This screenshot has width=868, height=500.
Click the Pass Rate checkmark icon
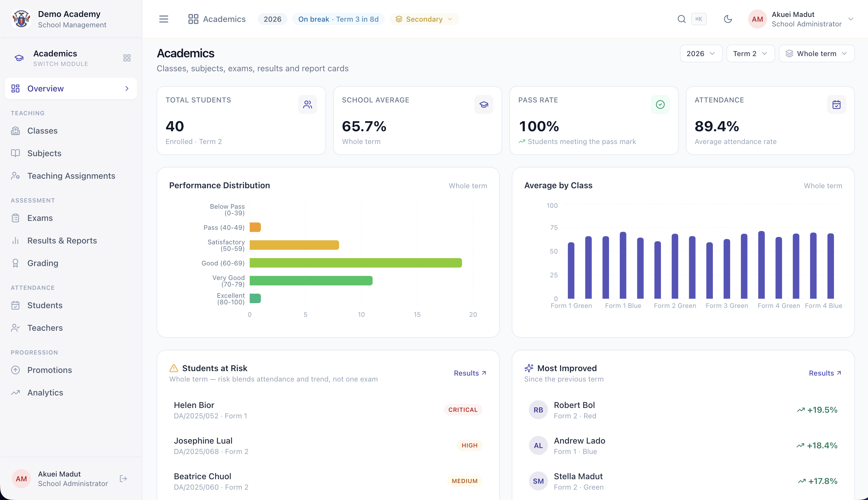click(x=660, y=105)
